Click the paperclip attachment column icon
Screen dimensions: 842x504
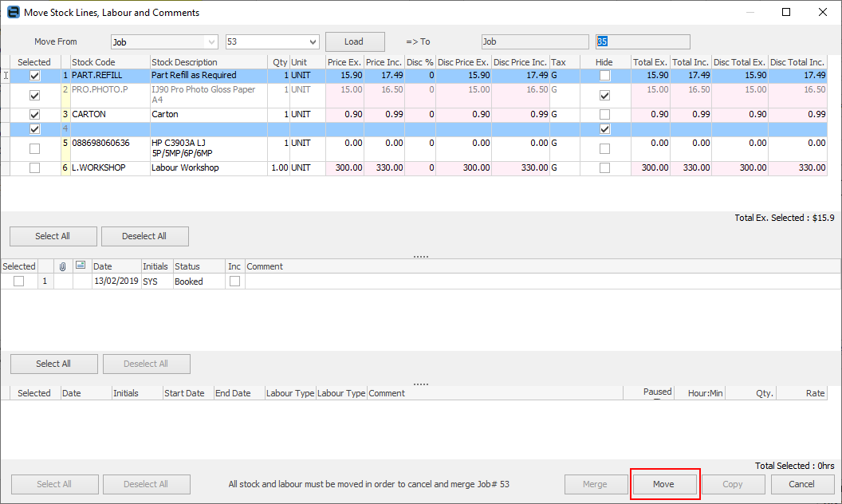(64, 266)
